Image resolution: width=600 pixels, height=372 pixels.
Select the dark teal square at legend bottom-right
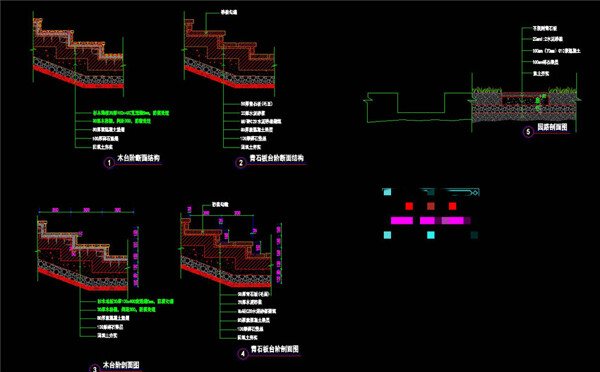click(x=474, y=235)
